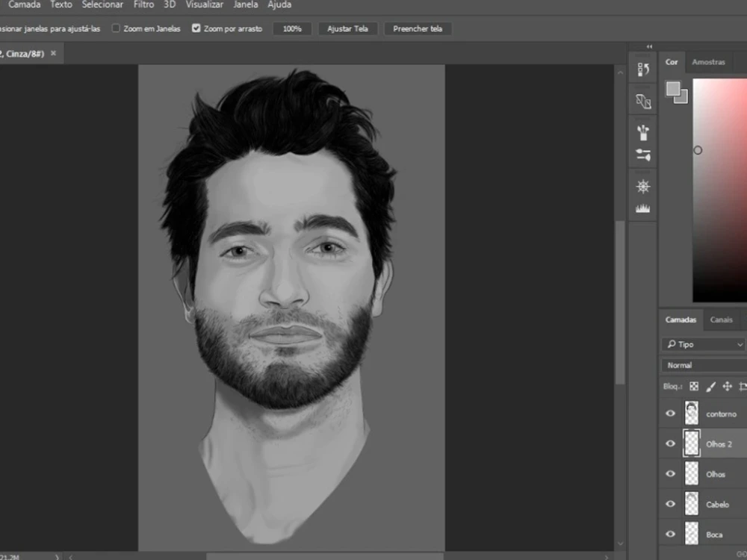Click the horizontal scrollbar right arrow
747x560 pixels.
(607, 557)
